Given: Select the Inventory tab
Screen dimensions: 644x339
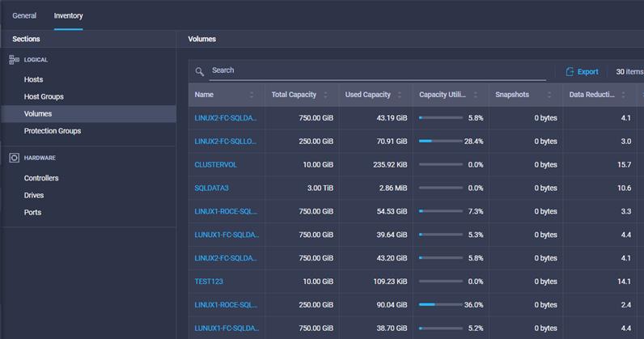Looking at the screenshot, I should click(x=68, y=15).
